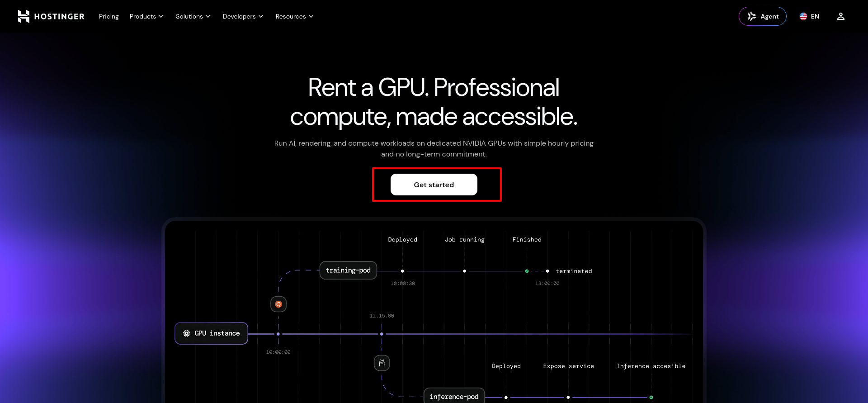This screenshot has width=868, height=403.
Task: Click the Ollama icon above inference-pod
Action: (x=382, y=363)
